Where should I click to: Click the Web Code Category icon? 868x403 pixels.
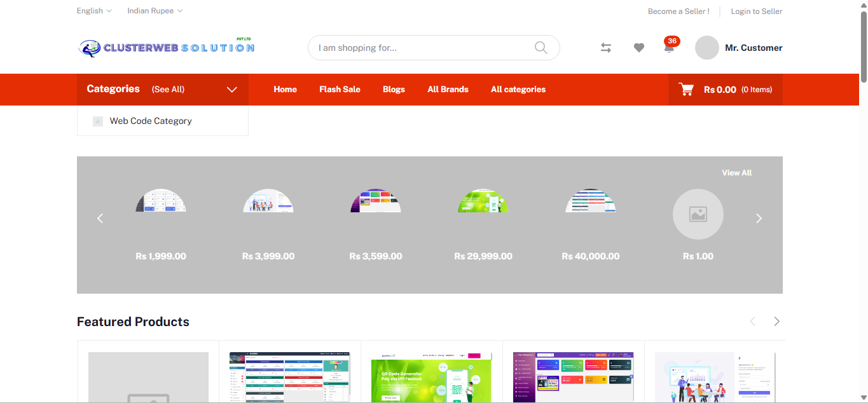pos(98,121)
